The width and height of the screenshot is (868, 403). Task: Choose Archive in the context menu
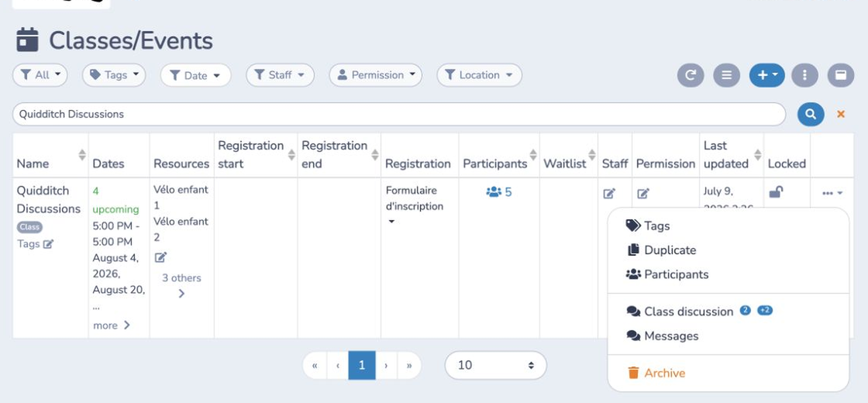(728, 373)
